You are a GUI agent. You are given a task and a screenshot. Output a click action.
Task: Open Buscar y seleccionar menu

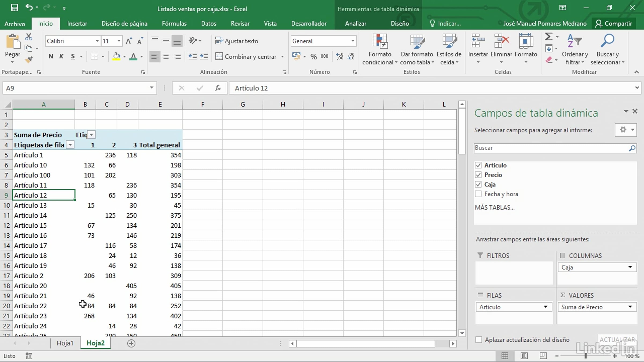click(608, 50)
